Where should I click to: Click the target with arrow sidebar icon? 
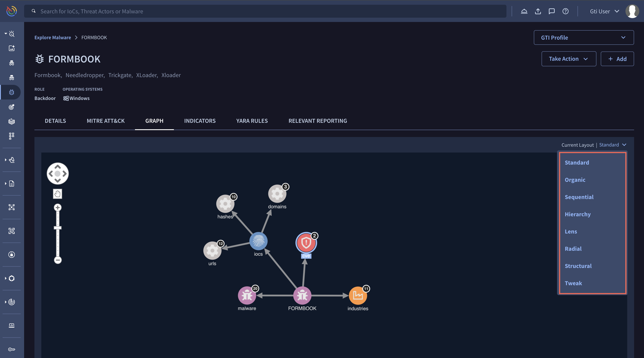[x=12, y=107]
